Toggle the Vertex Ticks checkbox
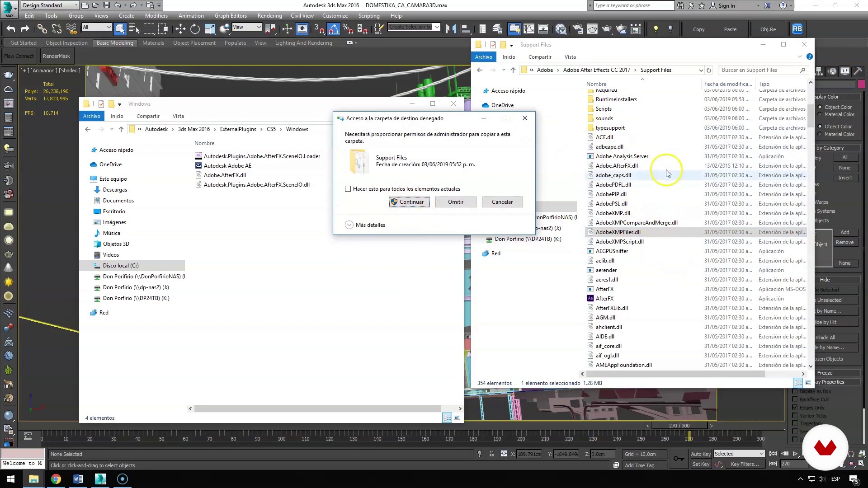The image size is (868, 488). click(795, 415)
